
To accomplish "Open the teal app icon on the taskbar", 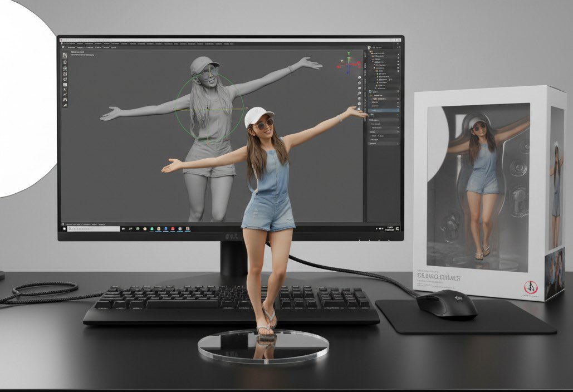I will [x=151, y=229].
